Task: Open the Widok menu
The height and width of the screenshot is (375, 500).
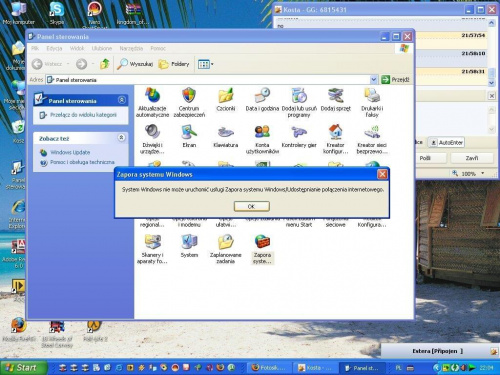Action: [x=77, y=48]
